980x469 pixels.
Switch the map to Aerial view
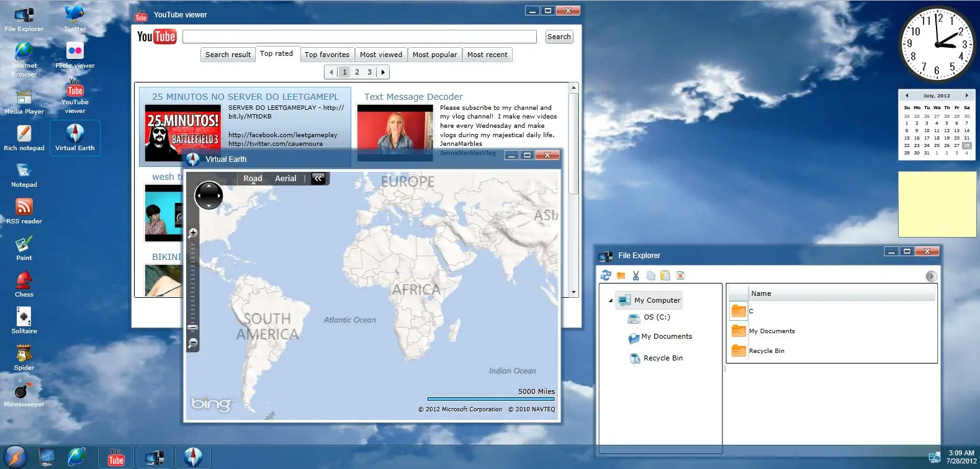tap(285, 179)
